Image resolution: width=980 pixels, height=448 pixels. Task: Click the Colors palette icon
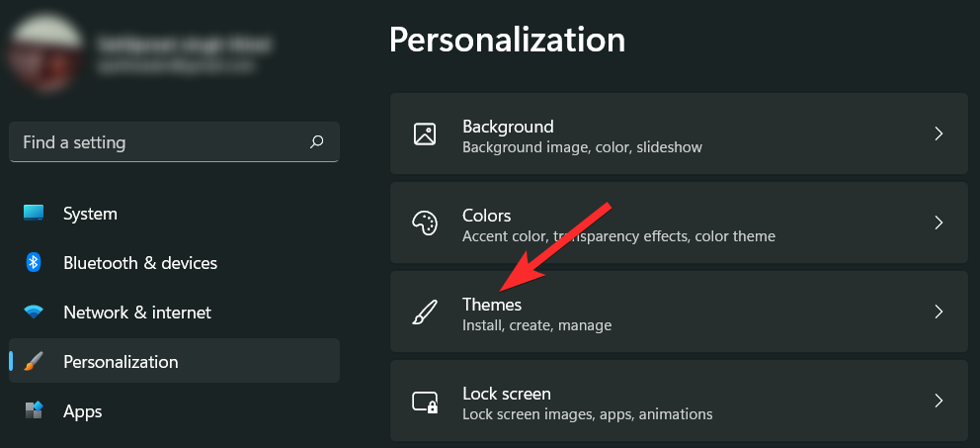425,224
